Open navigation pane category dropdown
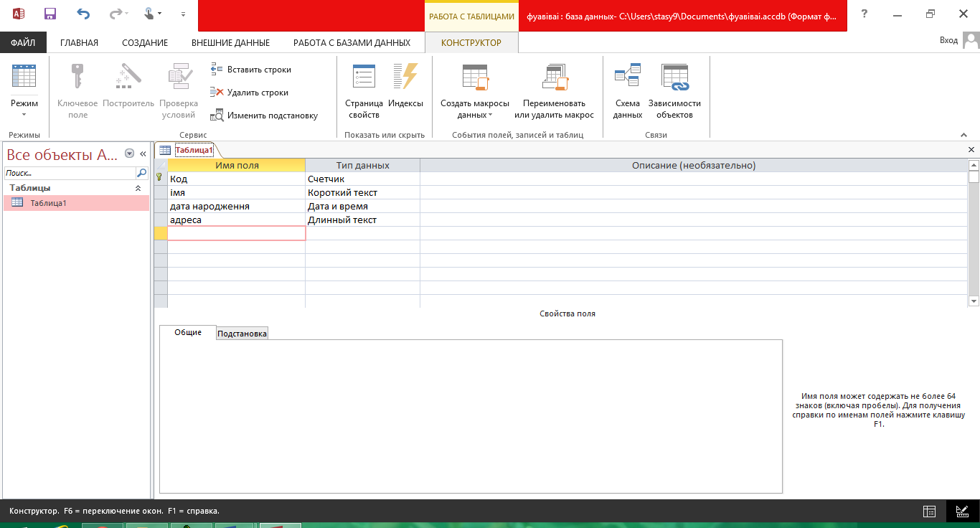 point(129,154)
